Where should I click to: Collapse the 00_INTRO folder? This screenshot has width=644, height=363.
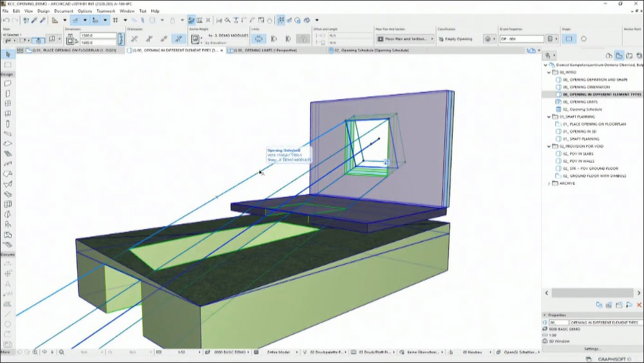[x=549, y=72]
